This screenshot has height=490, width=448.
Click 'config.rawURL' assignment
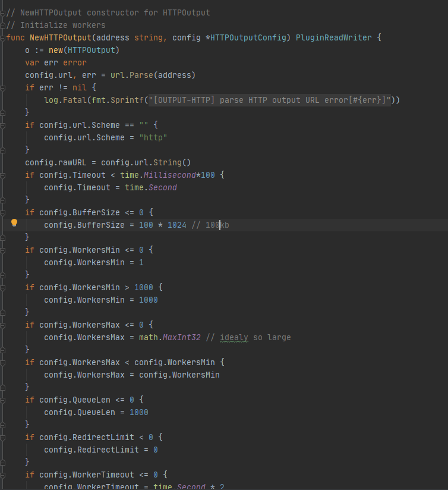tap(56, 163)
